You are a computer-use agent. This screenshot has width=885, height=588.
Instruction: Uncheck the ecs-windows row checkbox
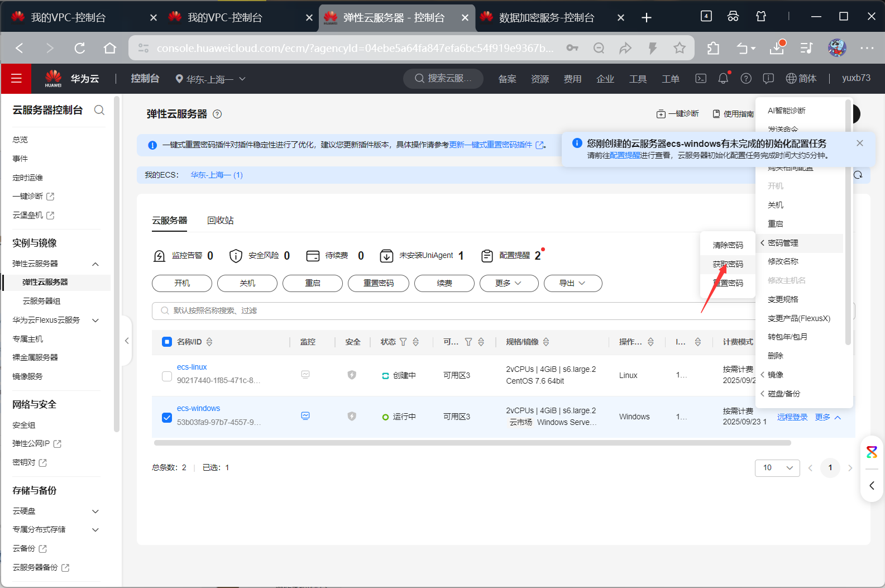click(167, 417)
